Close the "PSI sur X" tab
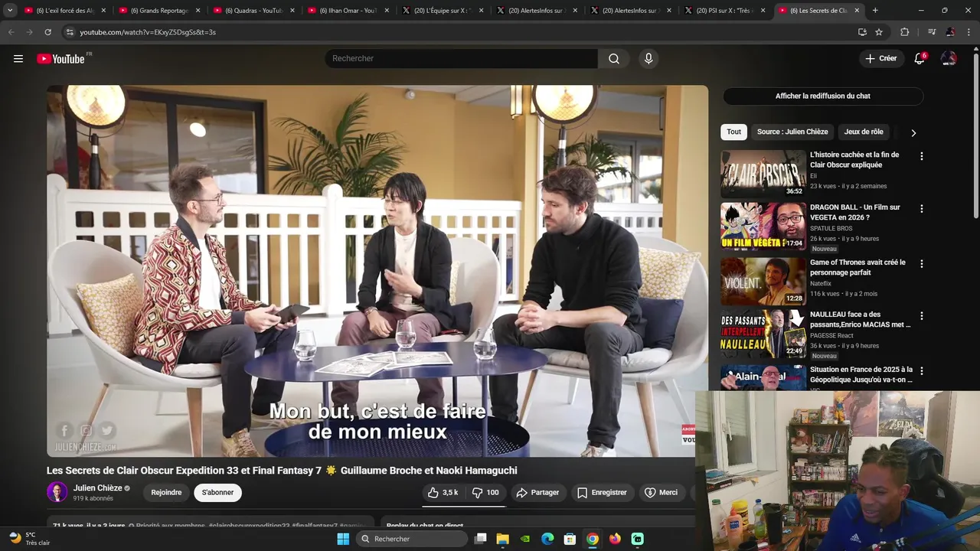Image resolution: width=980 pixels, height=551 pixels. 763,11
